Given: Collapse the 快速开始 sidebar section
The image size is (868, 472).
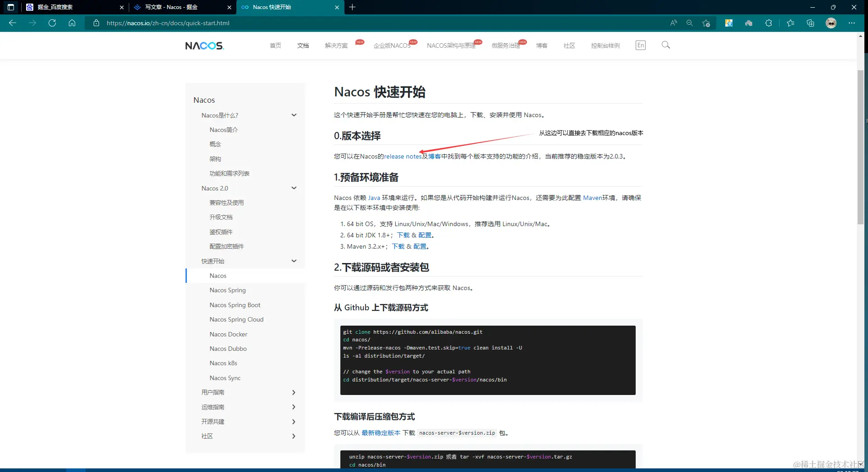Looking at the screenshot, I should point(294,261).
